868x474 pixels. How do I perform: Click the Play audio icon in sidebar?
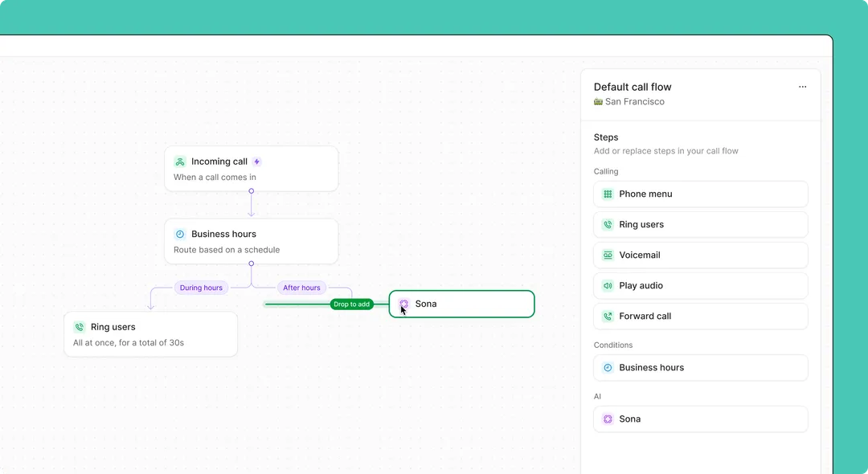607,285
